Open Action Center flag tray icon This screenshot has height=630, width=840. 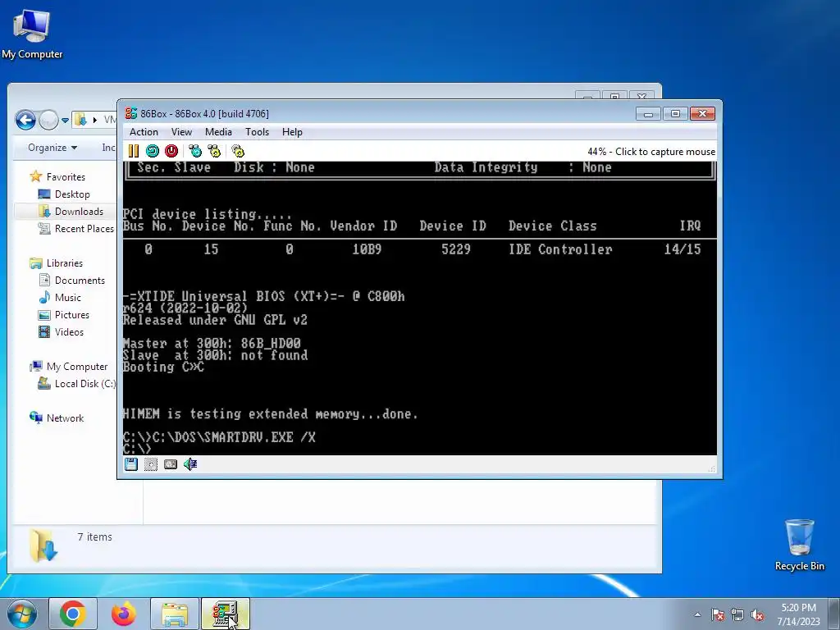718,614
